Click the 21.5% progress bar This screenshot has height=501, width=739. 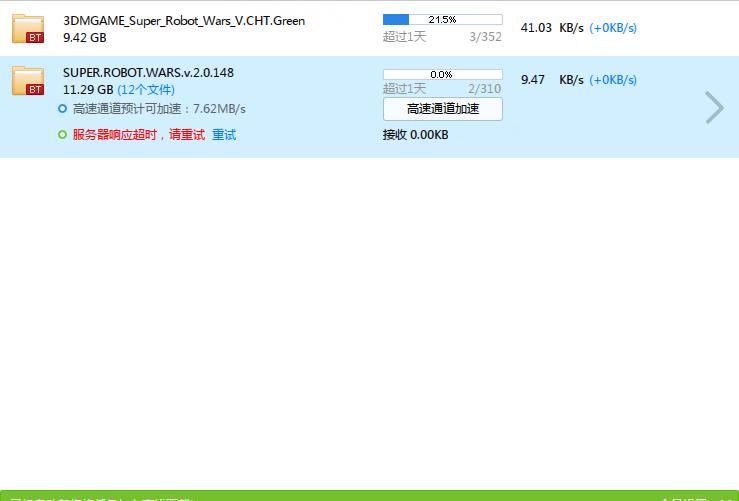click(442, 19)
